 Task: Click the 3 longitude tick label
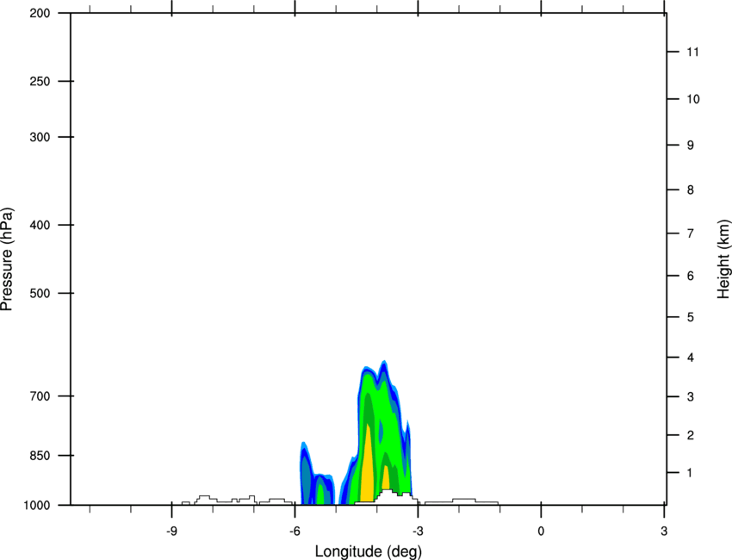coord(664,531)
